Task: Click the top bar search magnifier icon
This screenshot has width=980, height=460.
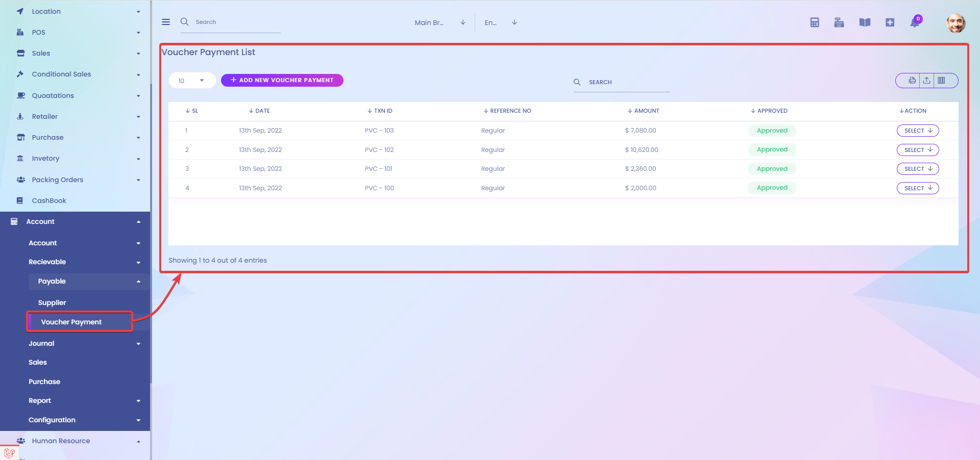Action: click(x=185, y=21)
